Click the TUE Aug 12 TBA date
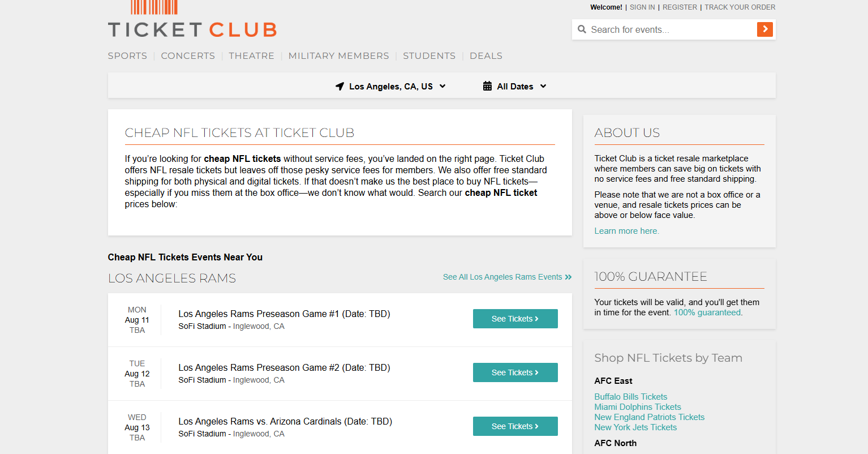The image size is (868, 454). tap(137, 374)
